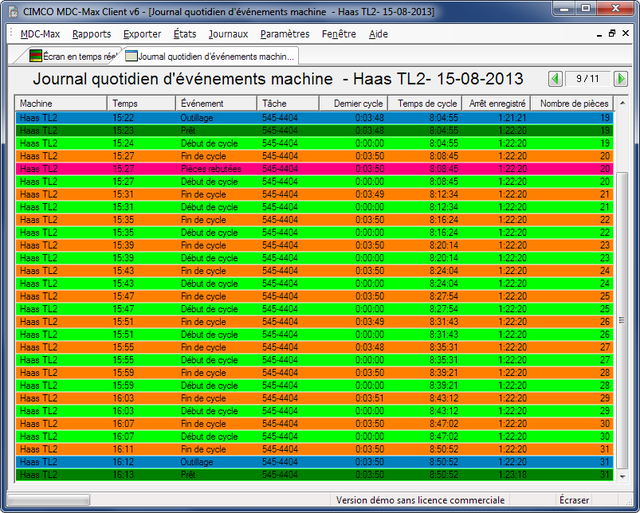Open the Exporter menu
Screen dimensions: 640x513
click(x=142, y=34)
